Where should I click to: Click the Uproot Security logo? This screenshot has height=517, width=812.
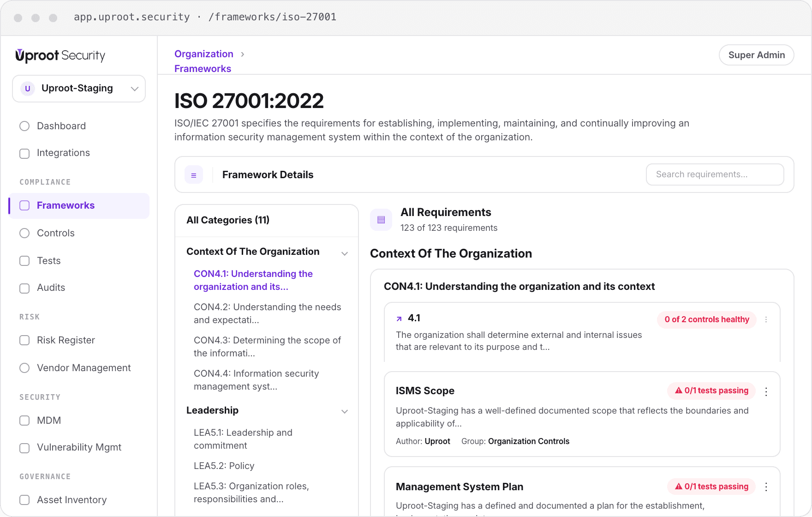[60, 55]
